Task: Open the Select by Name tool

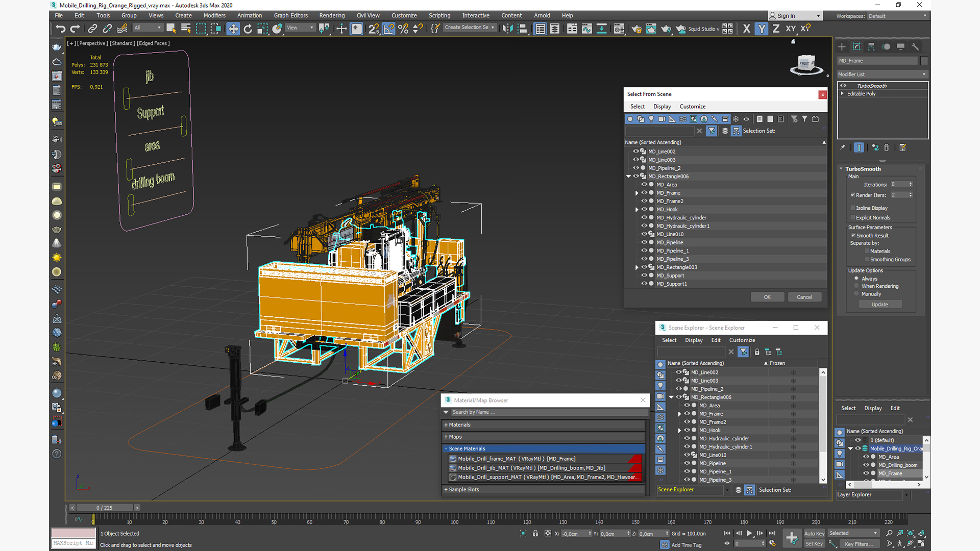Action: pyautogui.click(x=186, y=29)
